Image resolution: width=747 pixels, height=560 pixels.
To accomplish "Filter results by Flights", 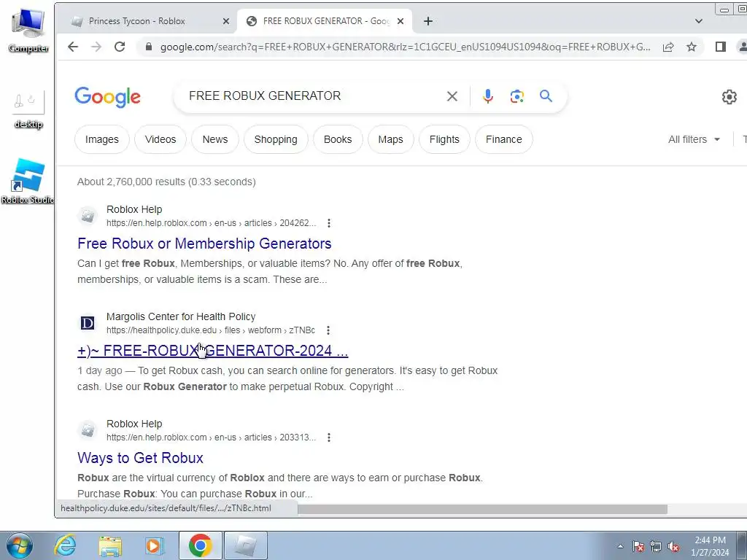I will [x=444, y=139].
